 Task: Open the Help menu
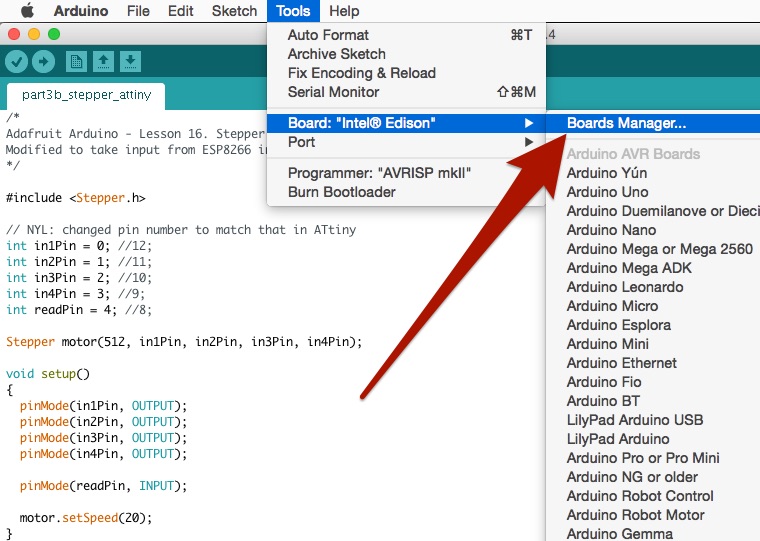[344, 11]
